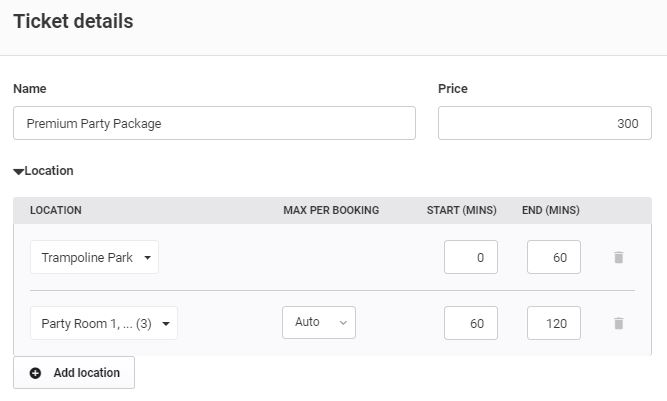Click the Price field label

point(453,88)
